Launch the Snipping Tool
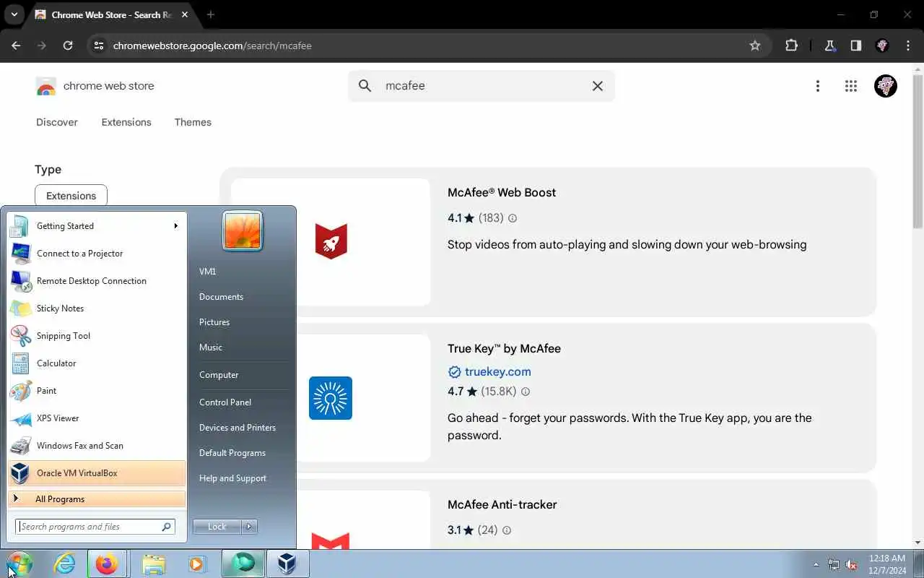The height and width of the screenshot is (578, 924). click(x=97, y=336)
